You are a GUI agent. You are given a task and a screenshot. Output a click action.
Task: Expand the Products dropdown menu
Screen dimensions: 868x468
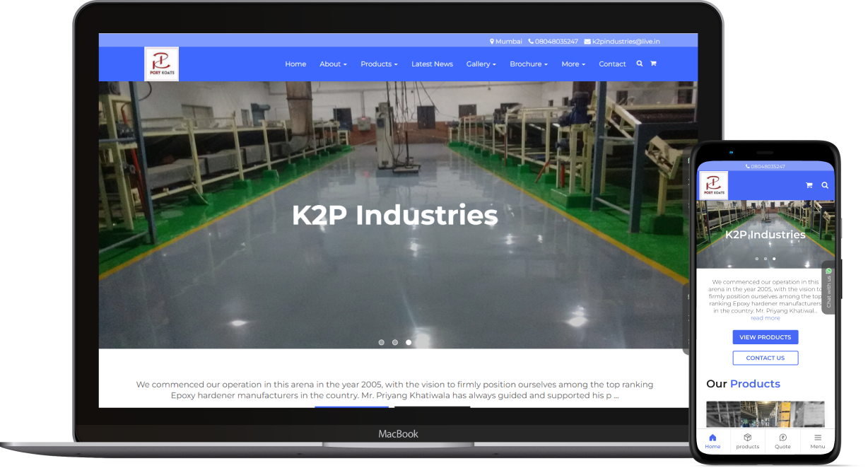point(379,64)
